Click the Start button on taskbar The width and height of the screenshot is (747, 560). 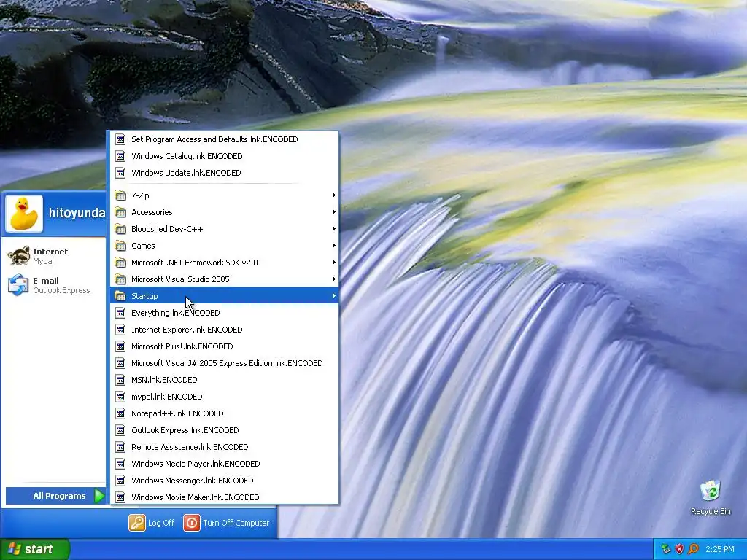(x=35, y=549)
